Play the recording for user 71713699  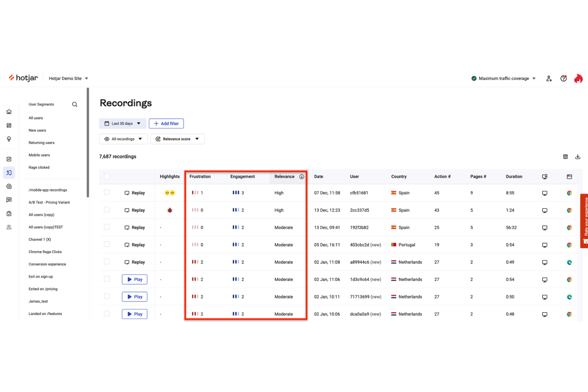[x=135, y=297]
